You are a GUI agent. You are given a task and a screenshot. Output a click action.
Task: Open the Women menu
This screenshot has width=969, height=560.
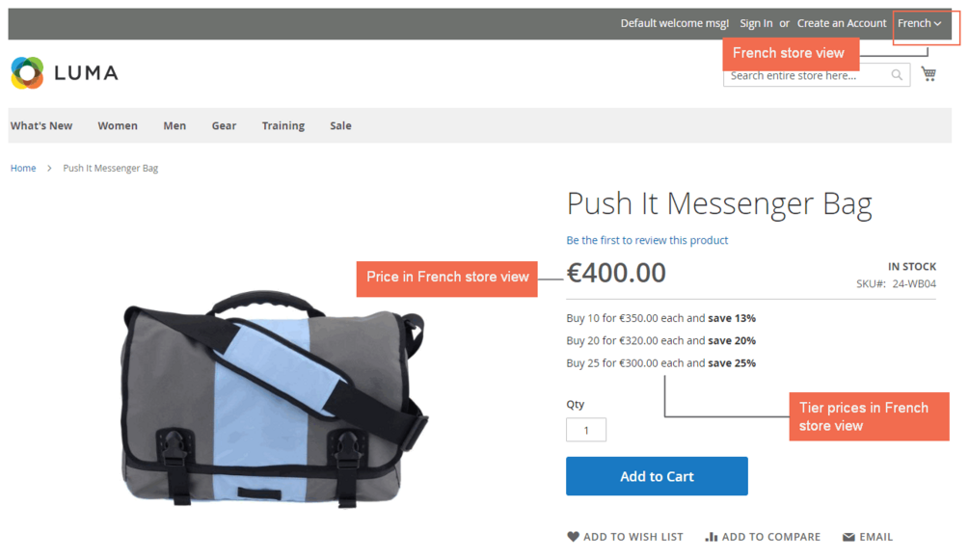118,125
